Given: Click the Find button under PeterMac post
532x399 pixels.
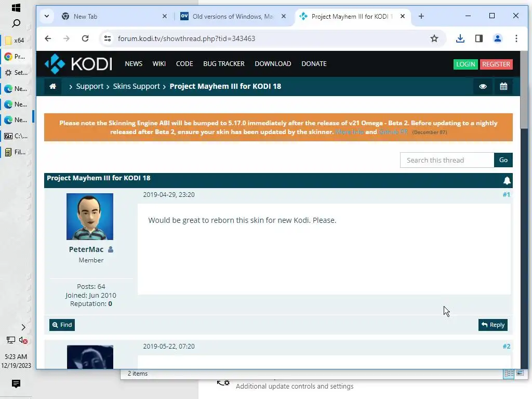Looking at the screenshot, I should point(62,325).
